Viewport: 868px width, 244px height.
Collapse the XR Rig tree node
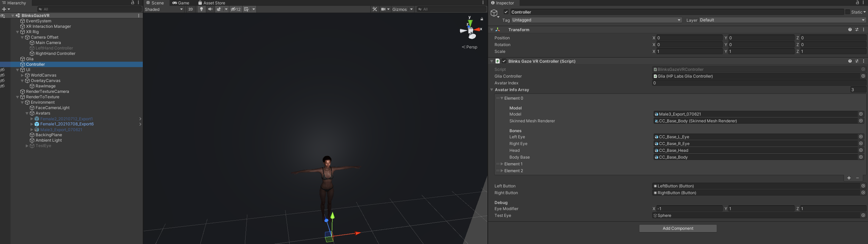[18, 32]
